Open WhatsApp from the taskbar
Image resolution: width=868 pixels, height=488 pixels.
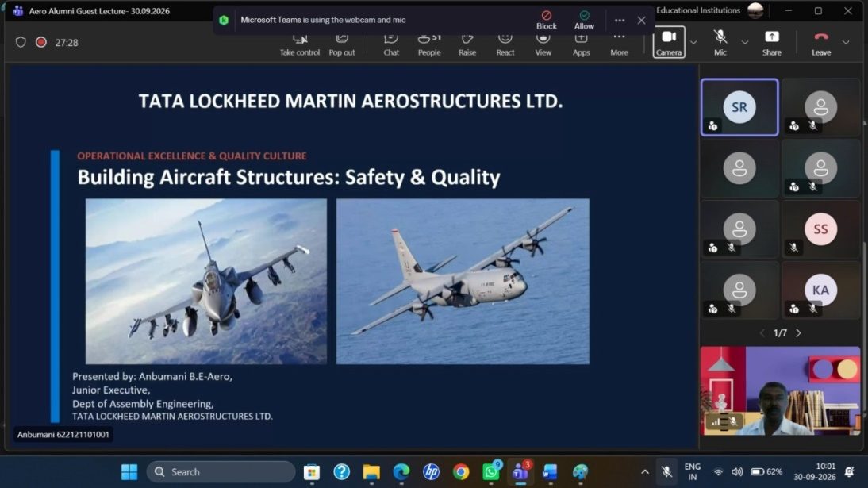(491, 472)
